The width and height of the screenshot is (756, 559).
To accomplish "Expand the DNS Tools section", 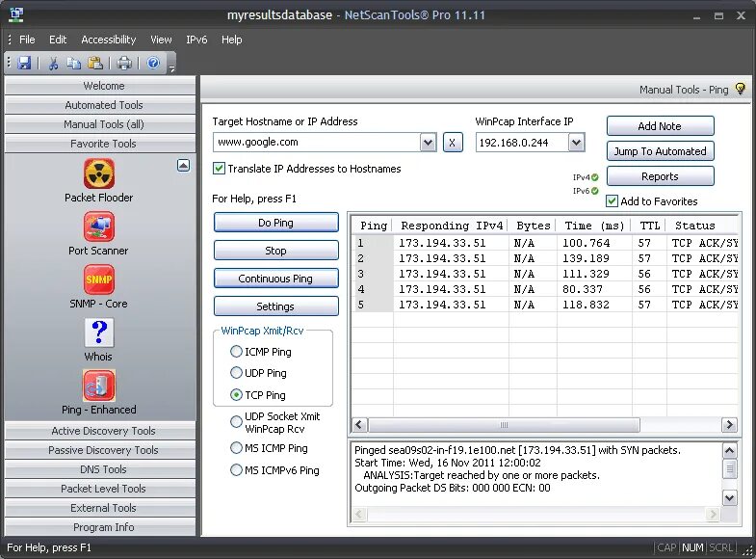I will click(x=100, y=469).
